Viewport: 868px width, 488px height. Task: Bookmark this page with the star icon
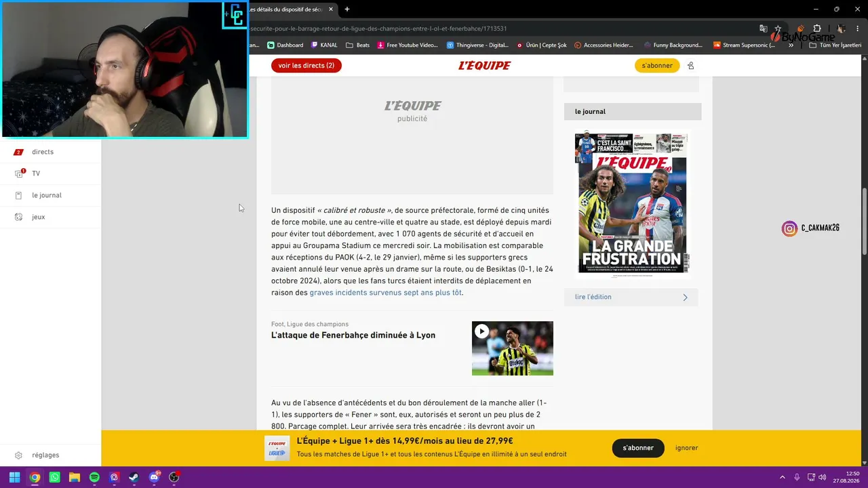click(778, 28)
